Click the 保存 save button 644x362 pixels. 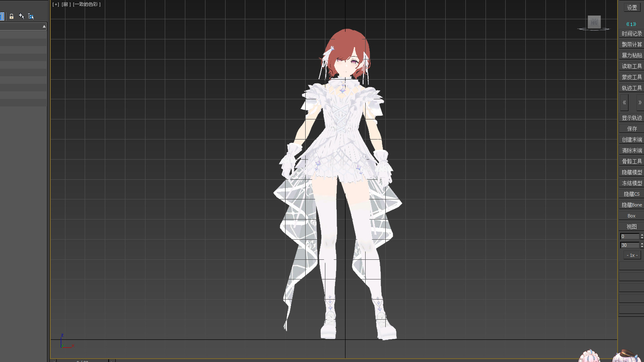coord(631,129)
